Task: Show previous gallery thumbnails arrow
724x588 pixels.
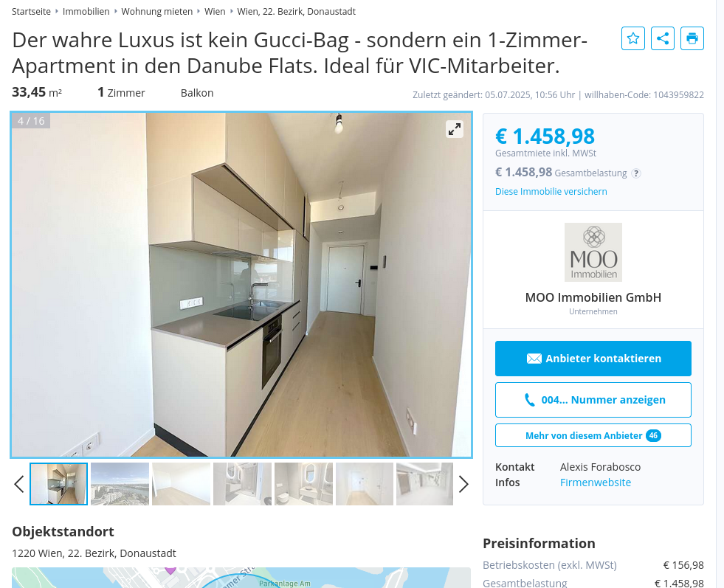Action: 19,484
